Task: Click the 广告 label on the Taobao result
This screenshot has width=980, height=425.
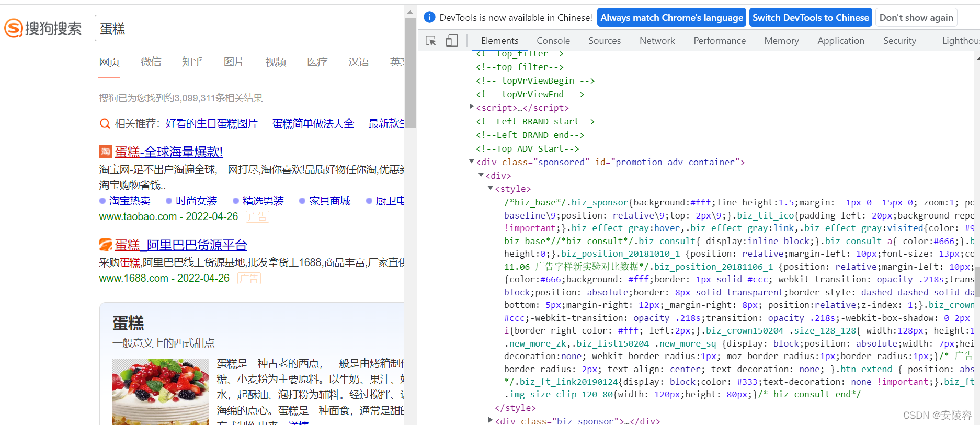Action: coord(257,216)
